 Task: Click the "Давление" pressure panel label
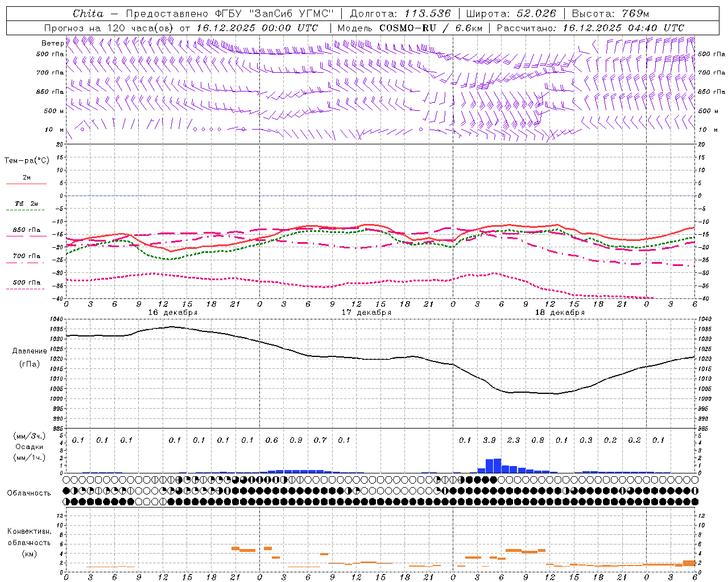(x=30, y=351)
